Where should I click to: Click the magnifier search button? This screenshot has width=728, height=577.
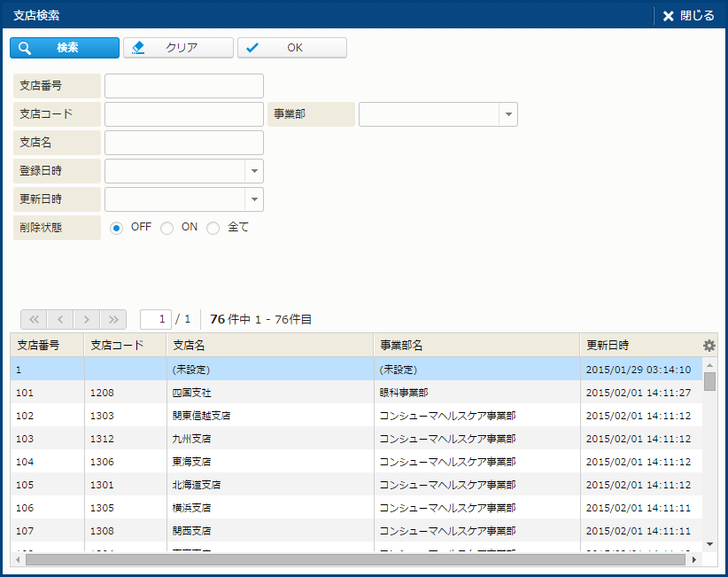(x=65, y=48)
